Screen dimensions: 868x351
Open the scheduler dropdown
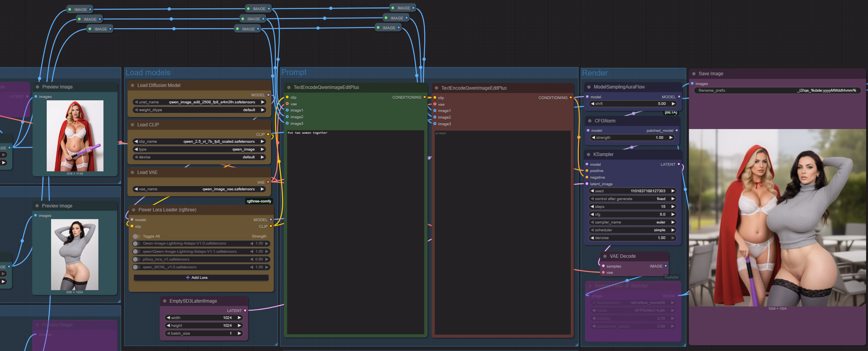[632, 230]
